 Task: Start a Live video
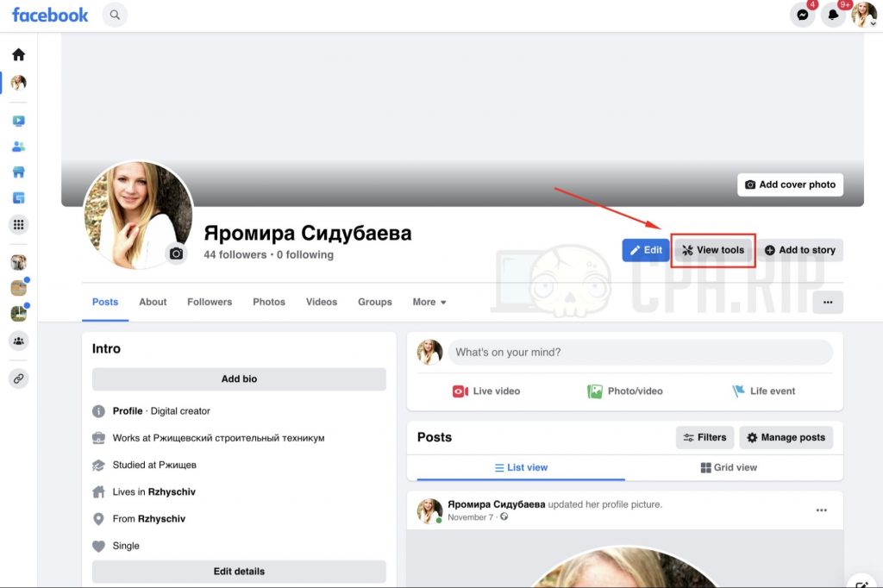(x=486, y=391)
